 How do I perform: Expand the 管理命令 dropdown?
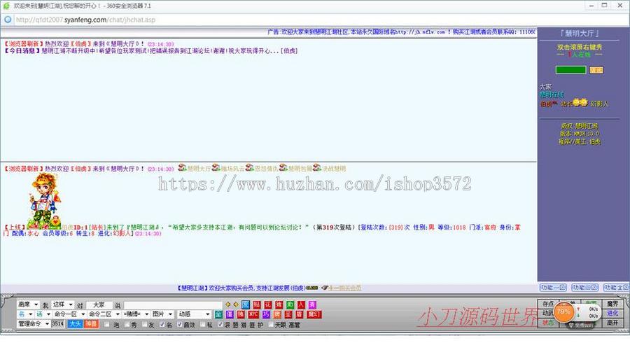(x=33, y=324)
